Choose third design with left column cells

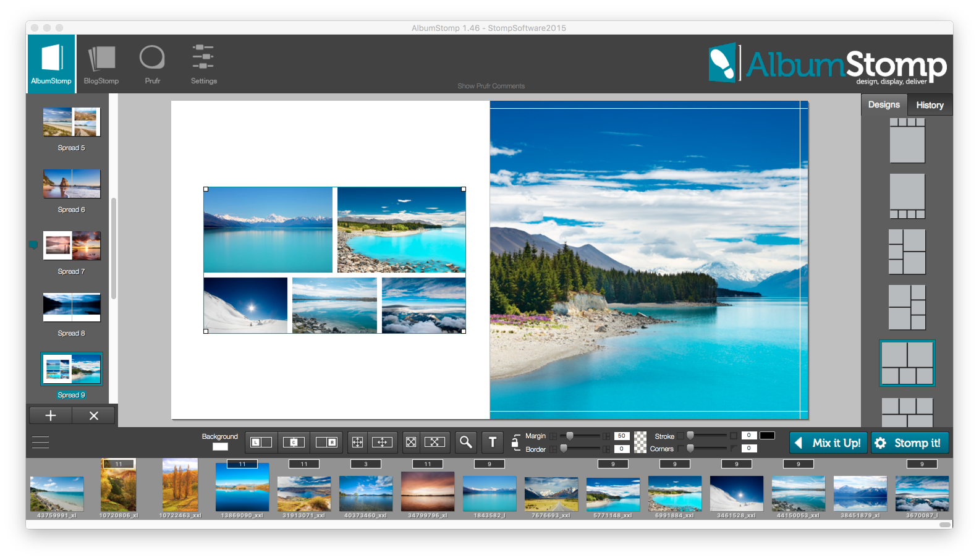tap(907, 252)
